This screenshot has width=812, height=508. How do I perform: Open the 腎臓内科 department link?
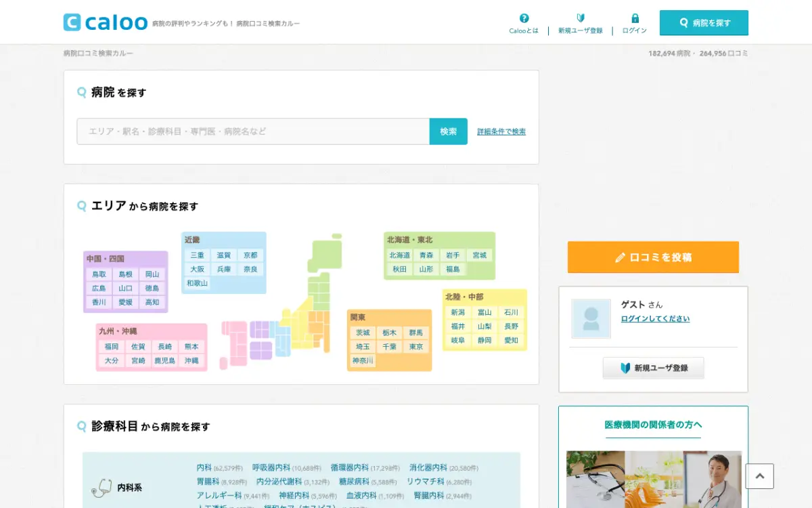tap(428, 496)
